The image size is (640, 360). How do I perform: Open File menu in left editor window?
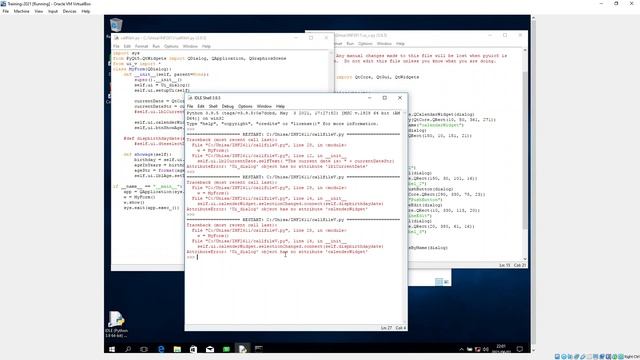click(116, 47)
